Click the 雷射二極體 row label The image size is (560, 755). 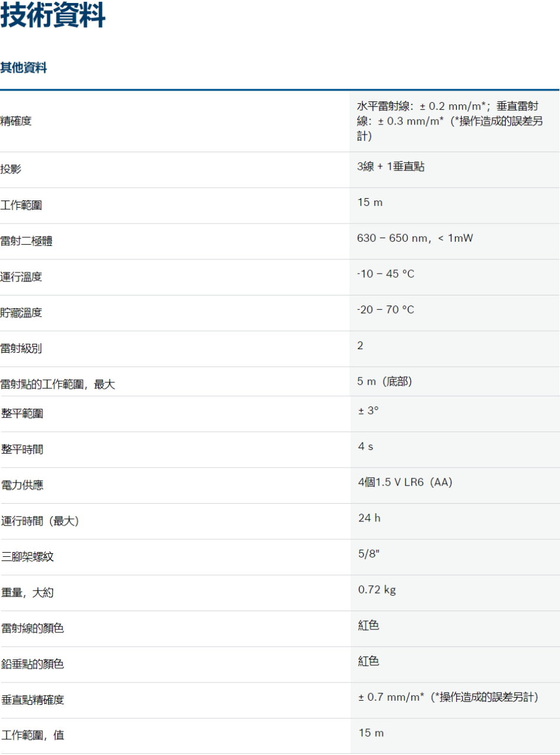pos(27,241)
